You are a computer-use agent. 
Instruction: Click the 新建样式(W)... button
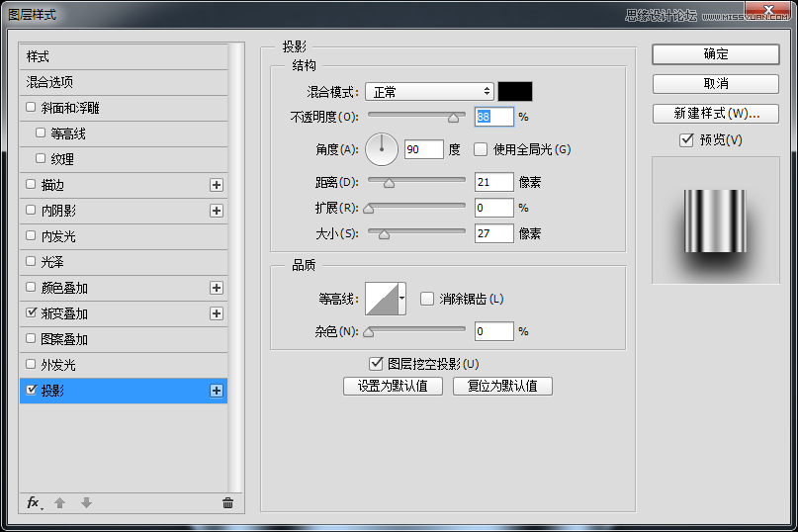point(716,114)
